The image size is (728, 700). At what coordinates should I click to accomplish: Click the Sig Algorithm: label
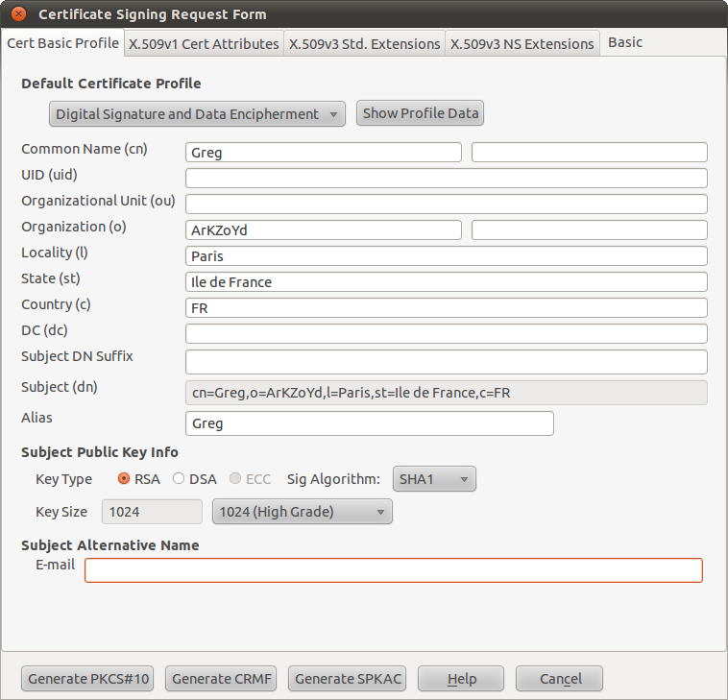point(333,479)
